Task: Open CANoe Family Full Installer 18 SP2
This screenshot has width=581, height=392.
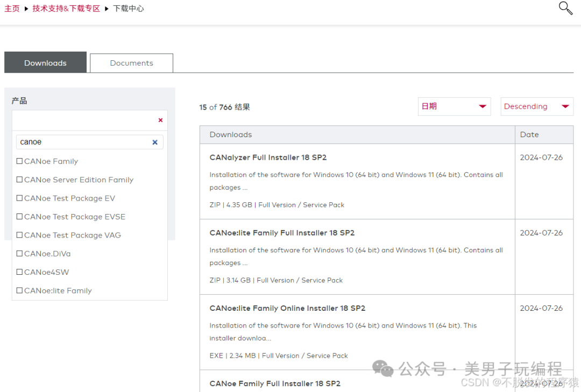Action: coord(275,383)
